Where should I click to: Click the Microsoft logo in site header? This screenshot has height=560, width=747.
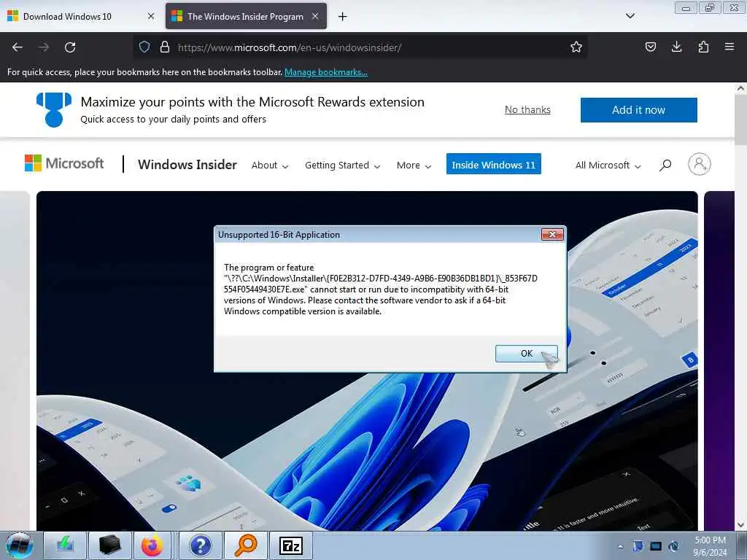[64, 163]
